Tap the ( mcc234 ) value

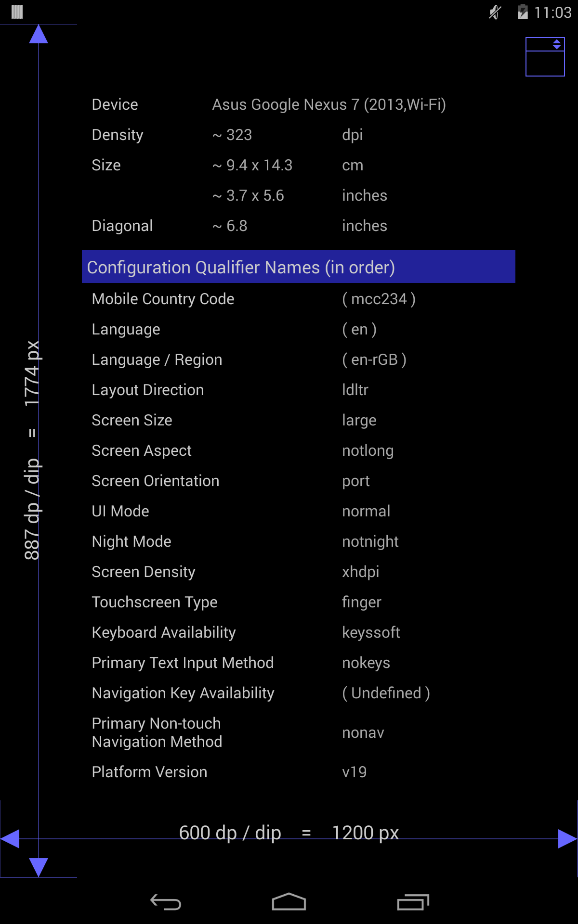[379, 299]
